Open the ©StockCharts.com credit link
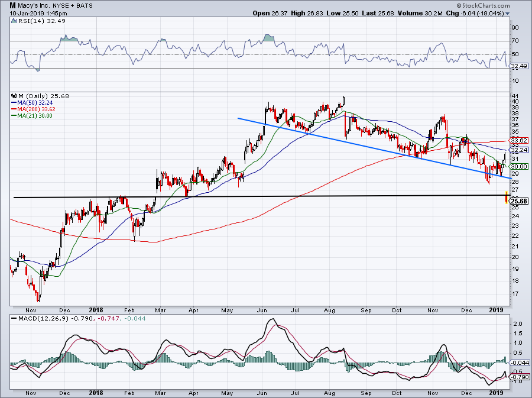This screenshot has width=532, height=398. (x=483, y=5)
